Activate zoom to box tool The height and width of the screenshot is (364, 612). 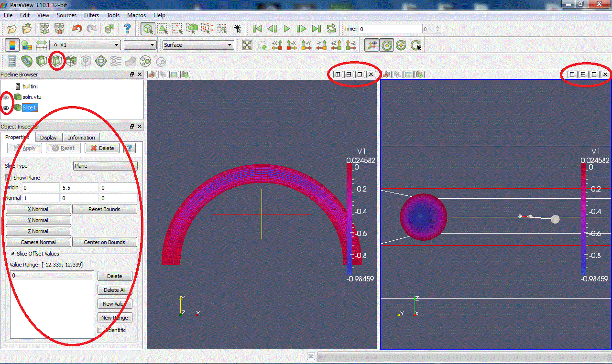point(262,45)
